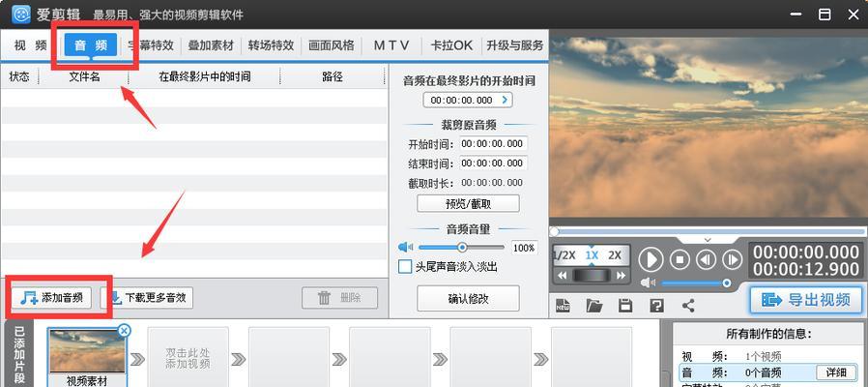Play the video preview

click(651, 259)
